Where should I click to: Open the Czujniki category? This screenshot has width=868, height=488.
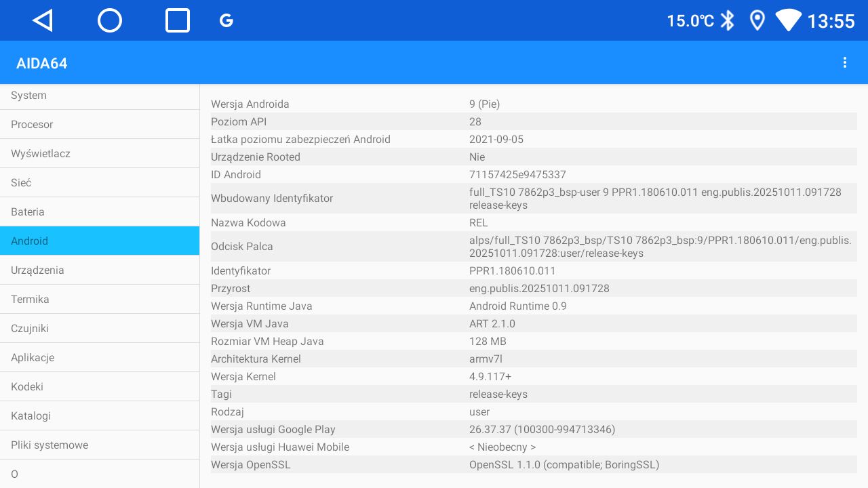point(100,328)
